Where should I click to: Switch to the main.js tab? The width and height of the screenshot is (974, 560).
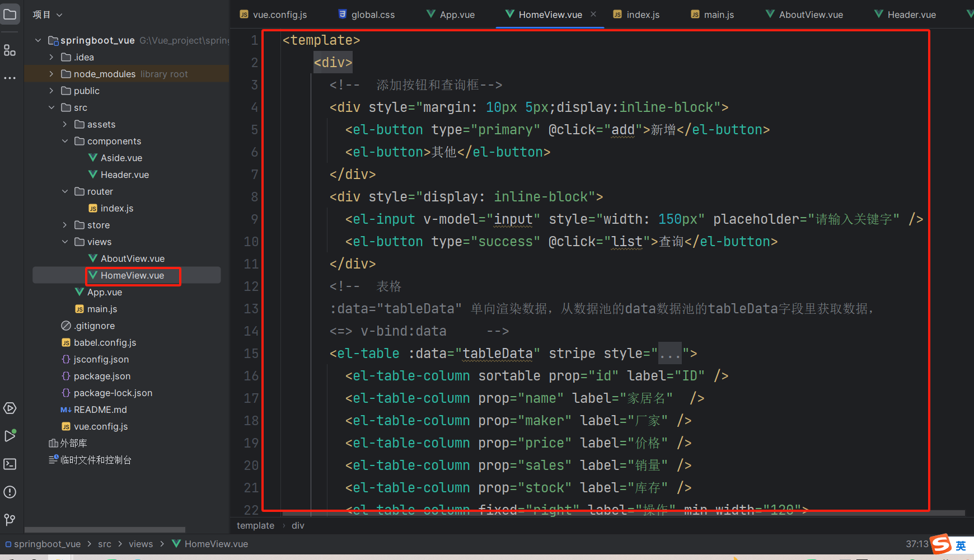pos(713,15)
